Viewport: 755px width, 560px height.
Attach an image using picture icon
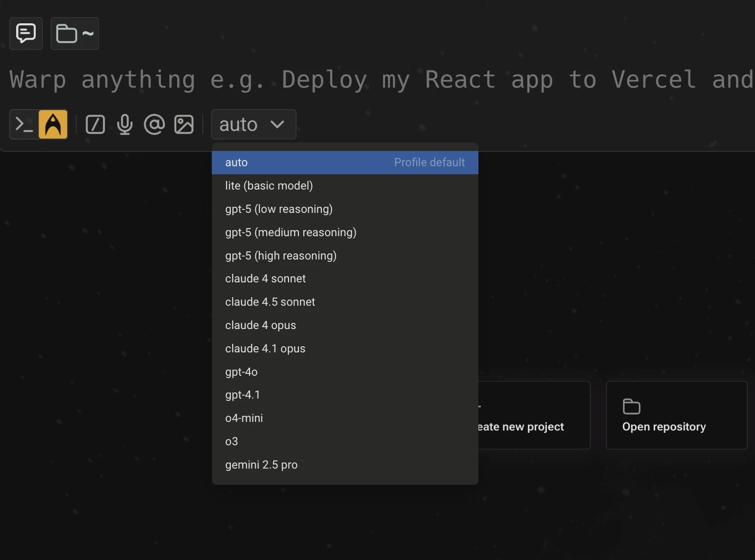pos(184,124)
